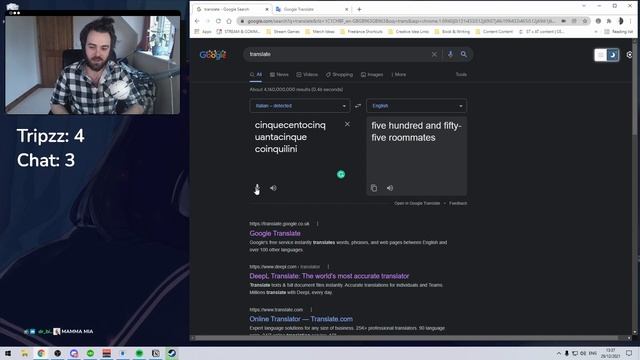Go to the Google logo homepage
The width and height of the screenshot is (640, 360).
point(213,55)
